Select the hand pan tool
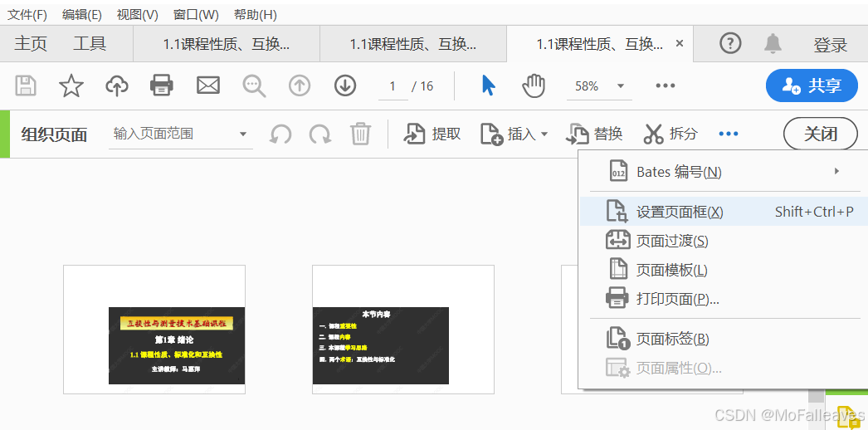Viewport: 868px width, 430px height. coord(534,86)
